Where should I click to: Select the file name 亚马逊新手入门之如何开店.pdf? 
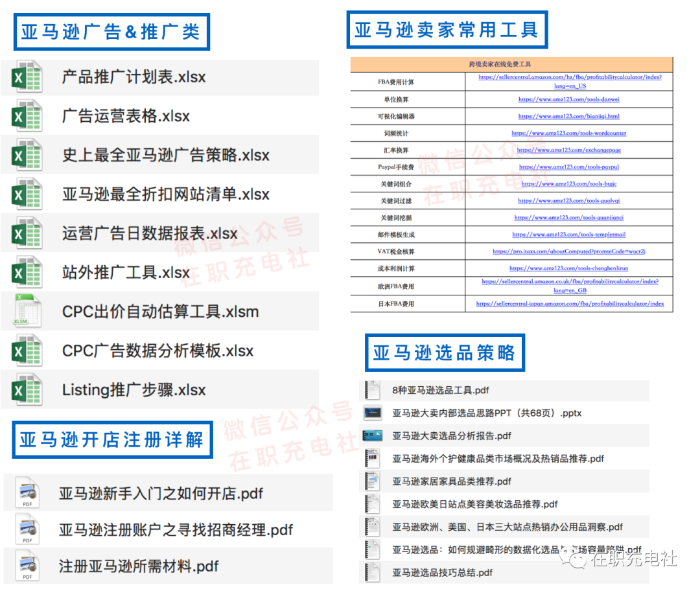161,494
